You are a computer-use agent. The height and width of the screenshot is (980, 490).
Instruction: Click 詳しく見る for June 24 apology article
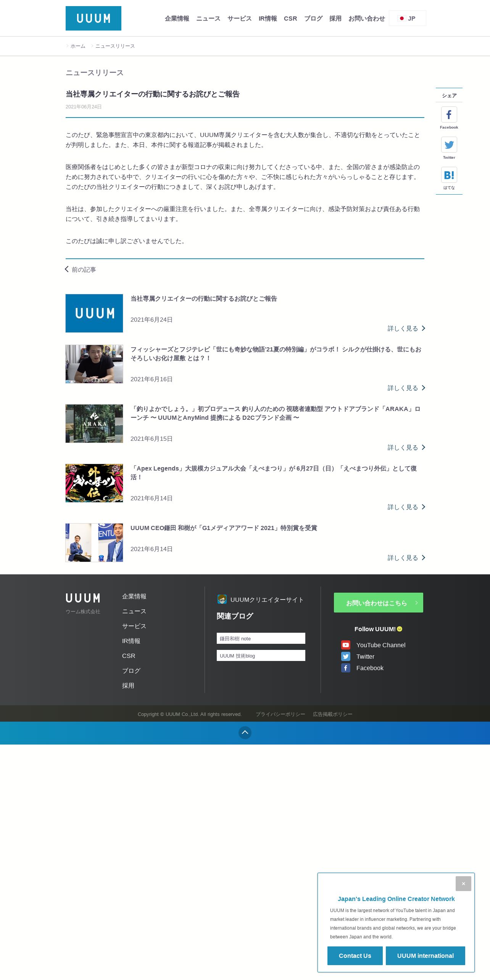(x=406, y=329)
